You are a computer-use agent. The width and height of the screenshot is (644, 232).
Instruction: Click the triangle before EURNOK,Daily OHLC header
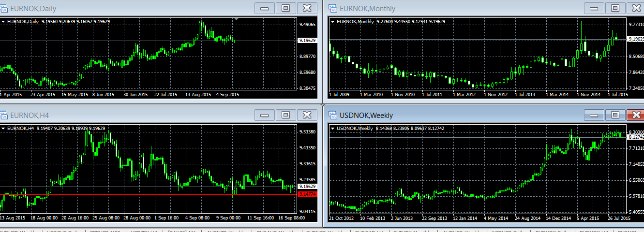click(3, 22)
